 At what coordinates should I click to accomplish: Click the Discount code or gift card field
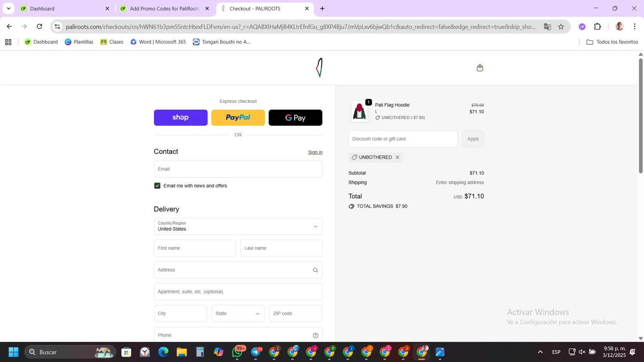403,139
